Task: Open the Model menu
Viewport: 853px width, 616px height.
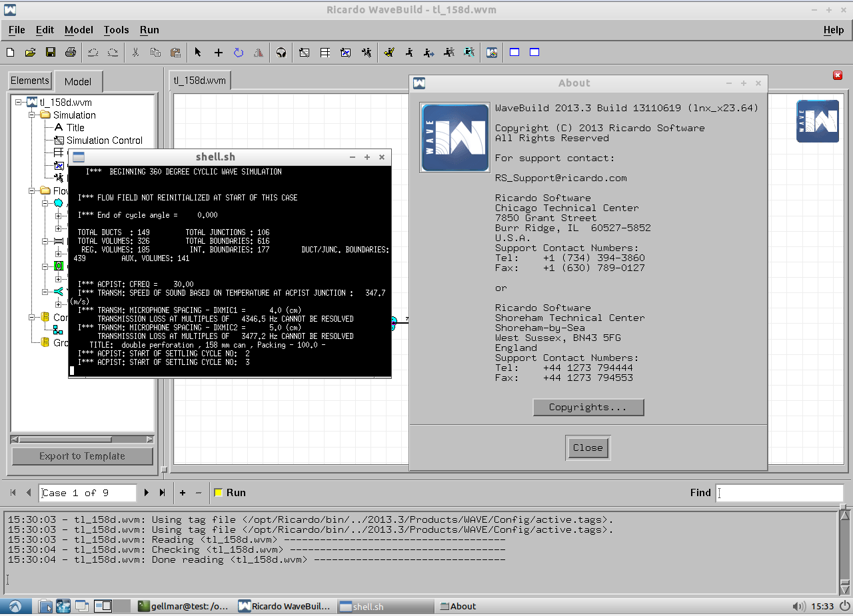Action: click(x=79, y=30)
